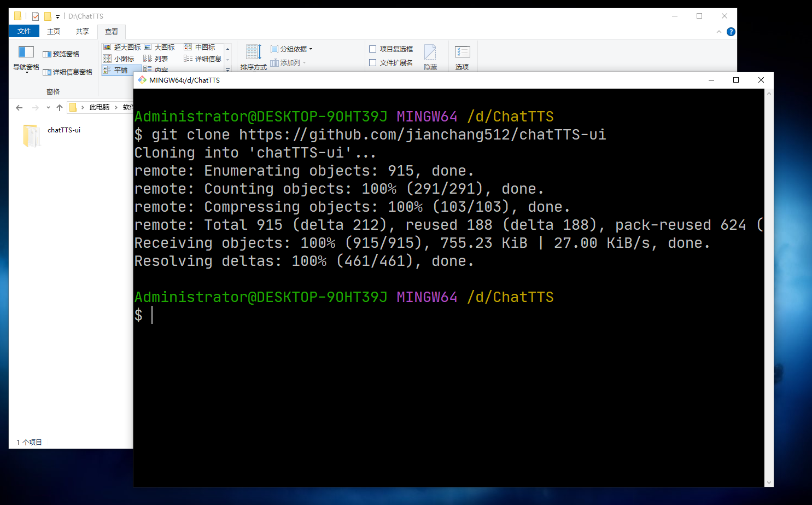Click '1 个项目' status bar text
Viewport: 812px width, 505px height.
tap(29, 442)
